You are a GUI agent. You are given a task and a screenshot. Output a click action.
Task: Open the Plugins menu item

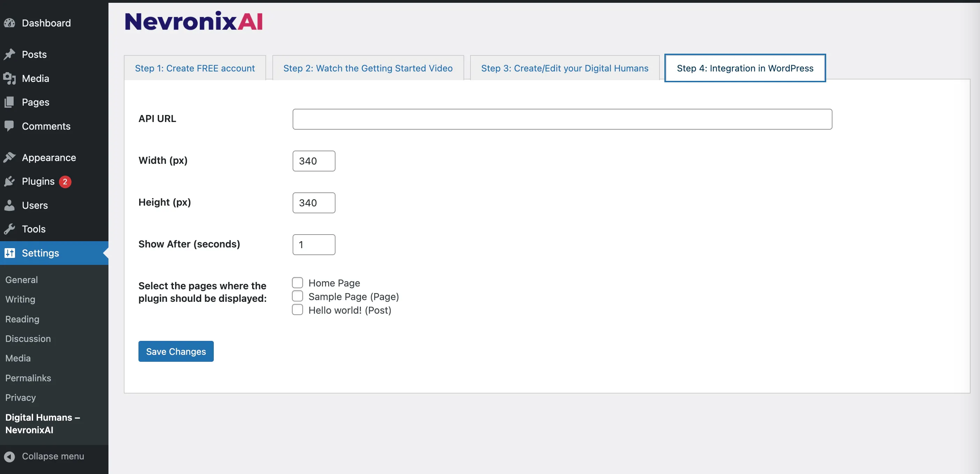[54, 181]
